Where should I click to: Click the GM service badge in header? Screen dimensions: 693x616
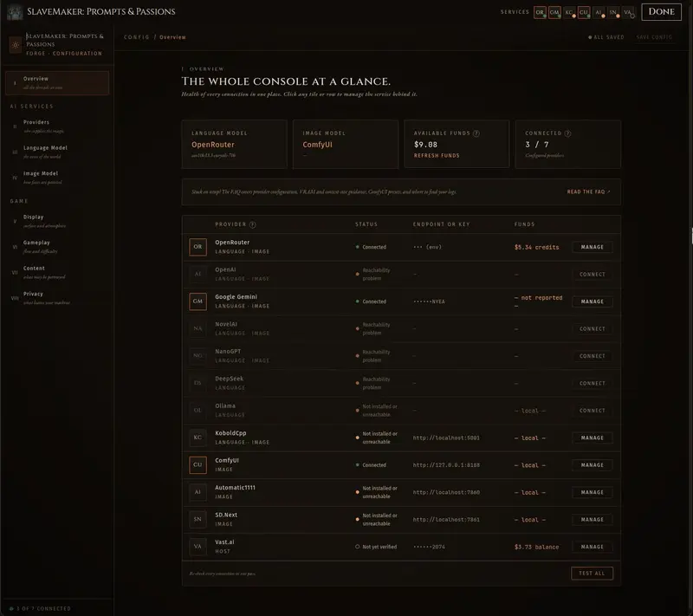tap(554, 12)
